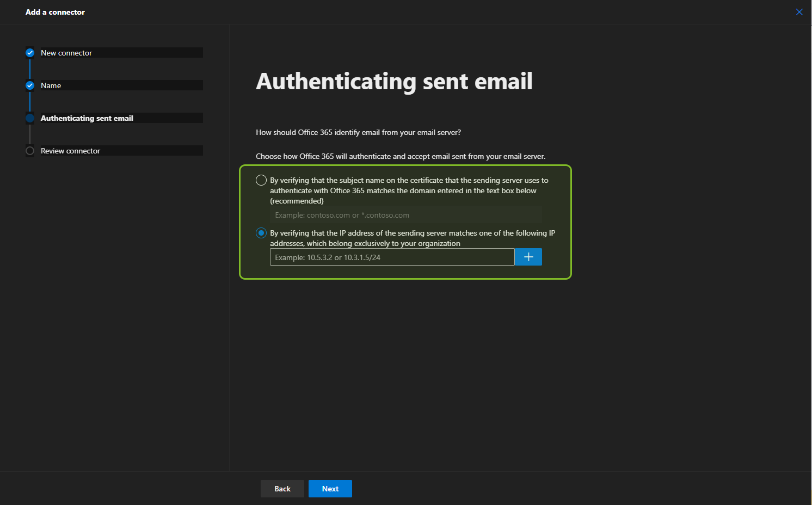
Task: Close the Add a connector dialog
Action: coord(799,12)
